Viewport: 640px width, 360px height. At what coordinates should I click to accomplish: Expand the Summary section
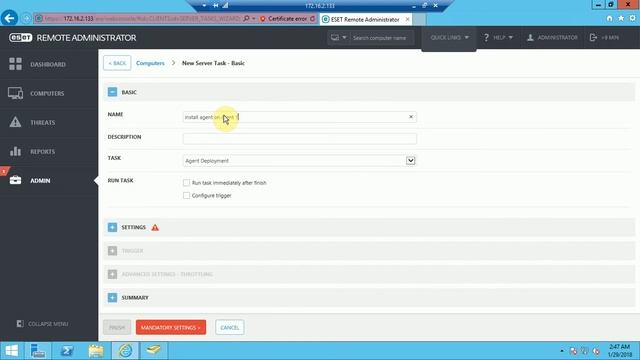[112, 298]
